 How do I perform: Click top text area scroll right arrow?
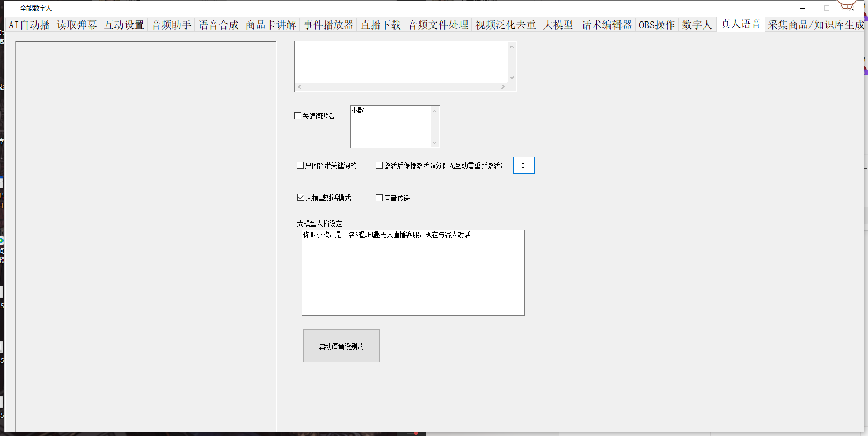tap(503, 87)
